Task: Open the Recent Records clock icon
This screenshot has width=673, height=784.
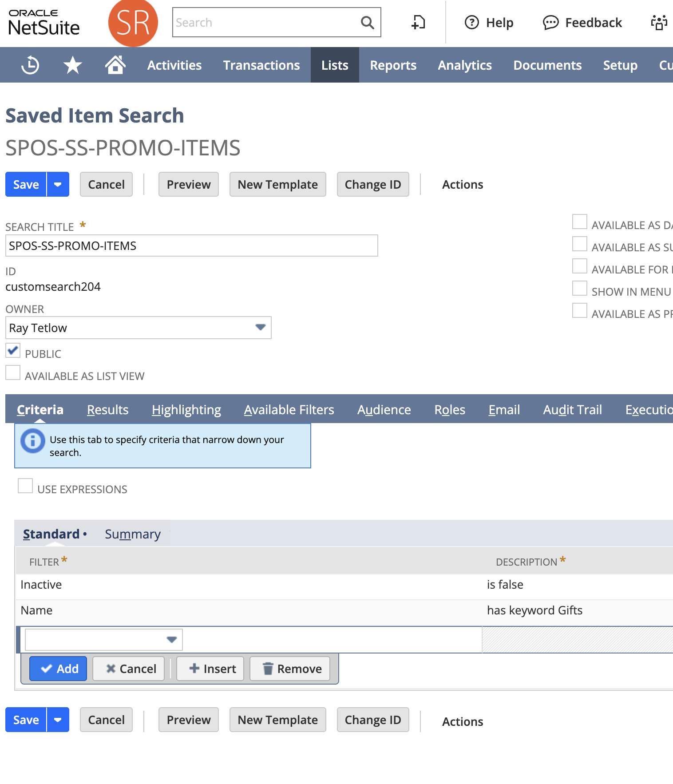Action: point(30,65)
